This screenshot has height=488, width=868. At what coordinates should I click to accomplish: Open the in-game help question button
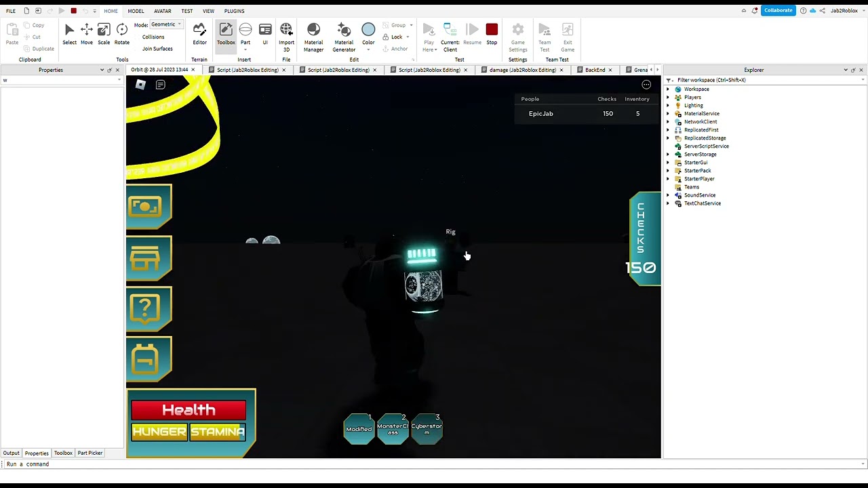[x=149, y=308]
